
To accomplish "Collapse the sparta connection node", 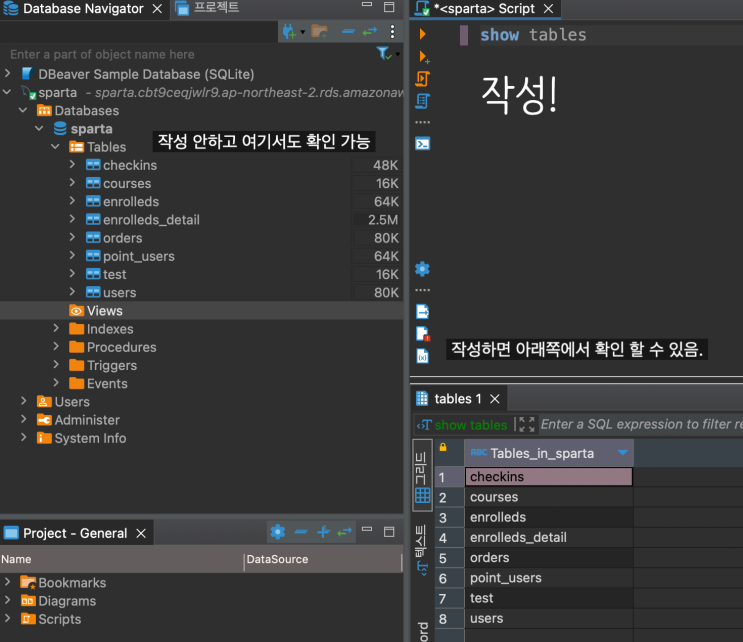I will (7, 92).
